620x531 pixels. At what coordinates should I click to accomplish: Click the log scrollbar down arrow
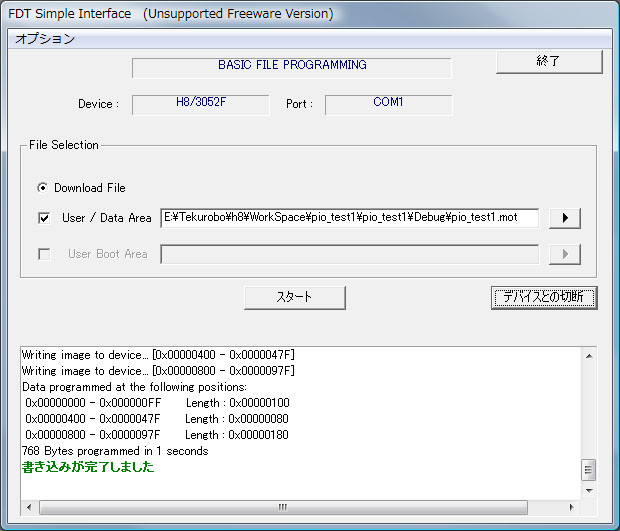click(589, 490)
